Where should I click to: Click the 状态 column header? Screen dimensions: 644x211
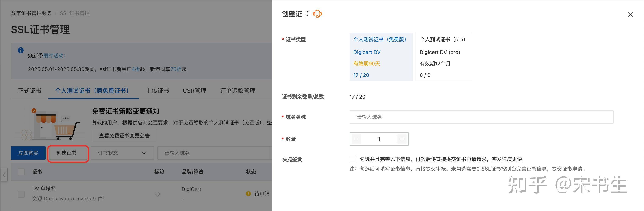click(x=251, y=172)
